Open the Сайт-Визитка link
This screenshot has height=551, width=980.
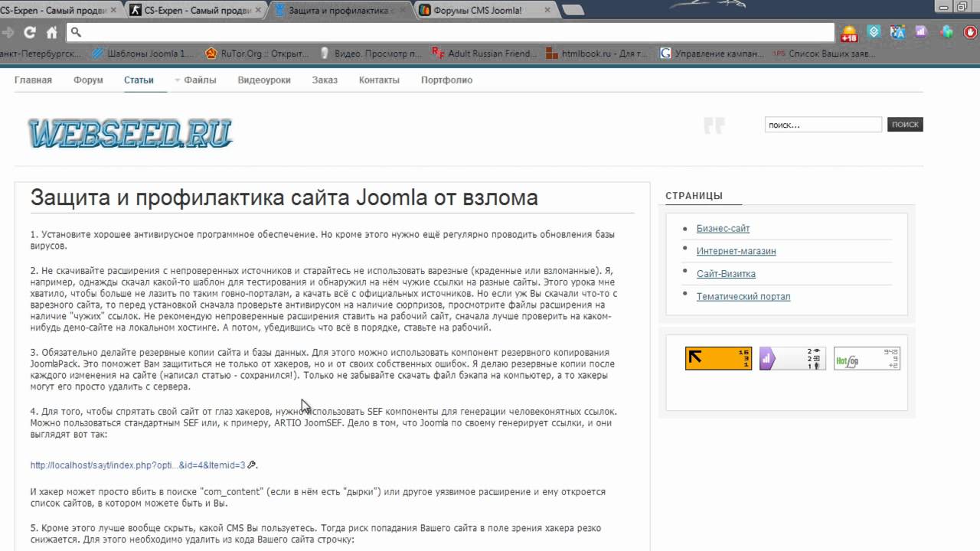point(726,273)
